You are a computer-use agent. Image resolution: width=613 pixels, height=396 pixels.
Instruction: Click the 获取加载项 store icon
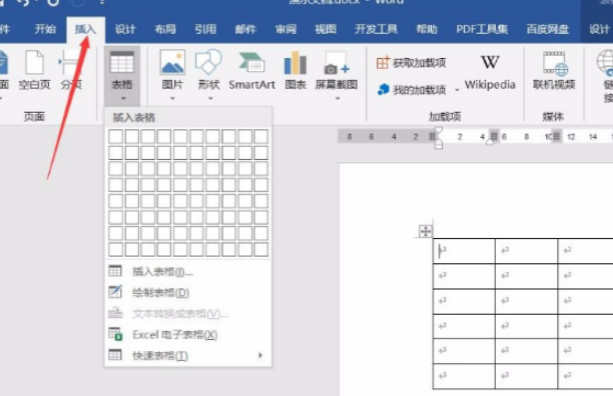click(x=383, y=63)
